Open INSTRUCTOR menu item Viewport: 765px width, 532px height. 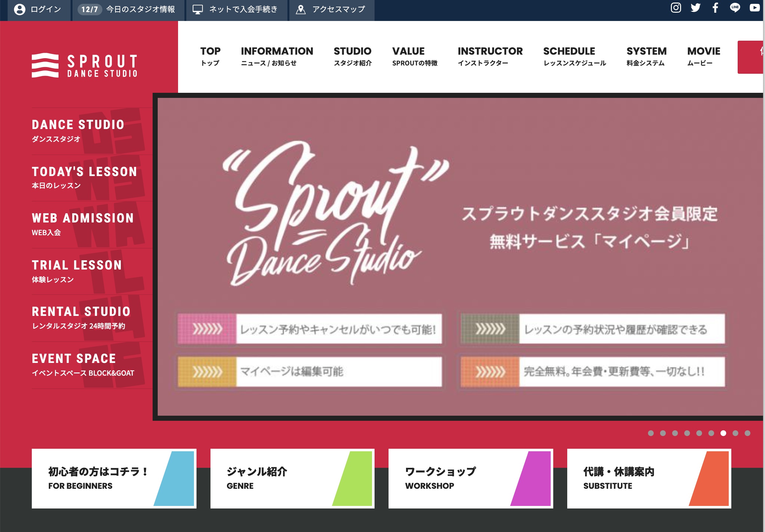coord(490,56)
